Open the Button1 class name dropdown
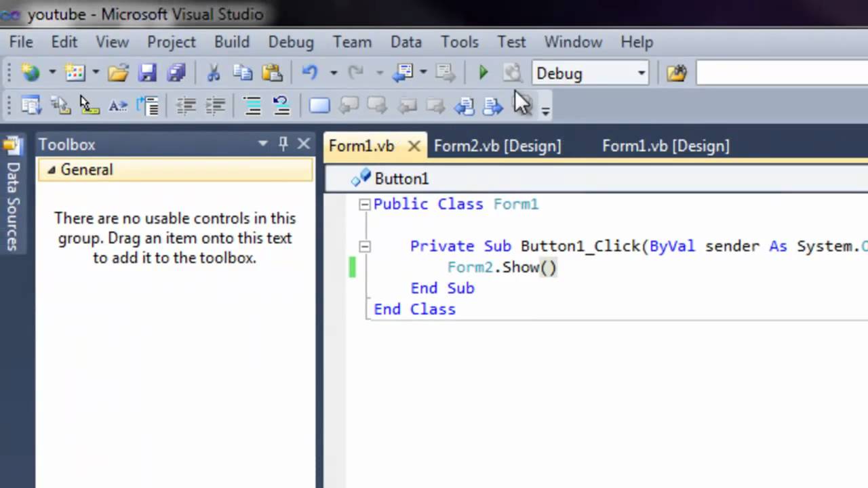The width and height of the screenshot is (868, 488). [x=596, y=179]
